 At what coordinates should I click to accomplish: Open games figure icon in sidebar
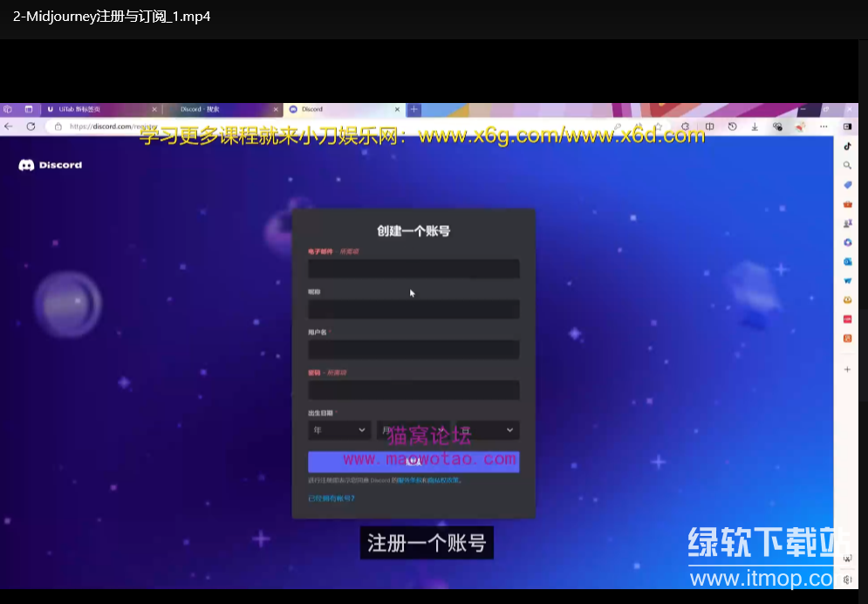click(848, 223)
